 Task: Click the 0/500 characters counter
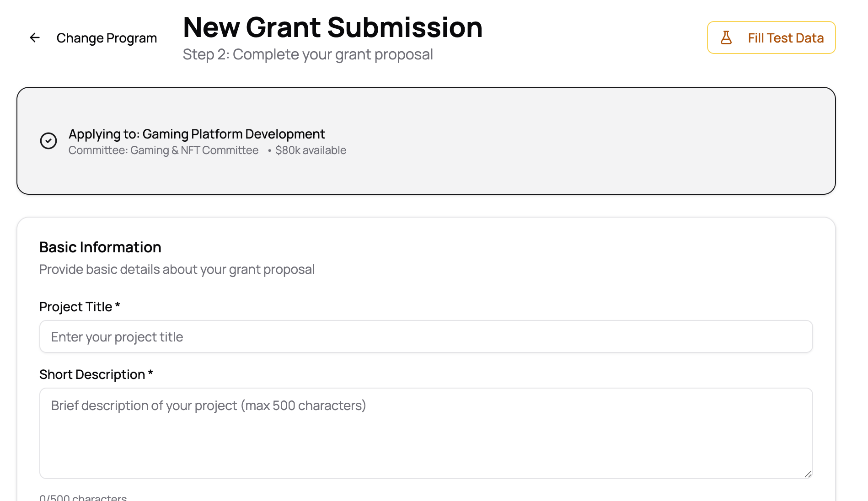pos(83,497)
